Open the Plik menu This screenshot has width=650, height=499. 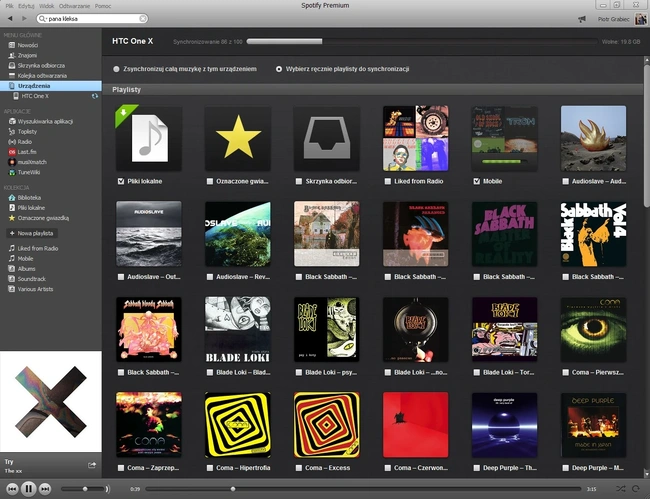click(9, 6)
